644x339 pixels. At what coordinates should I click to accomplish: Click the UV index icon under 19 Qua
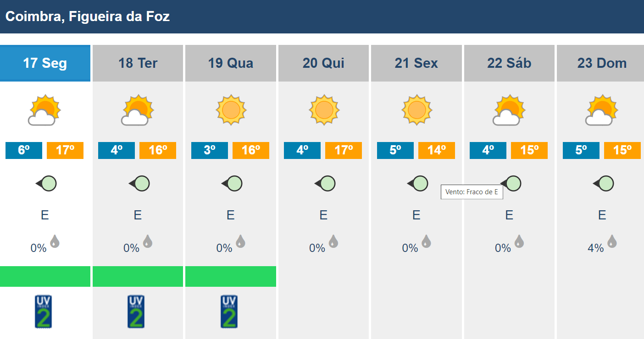tap(229, 312)
